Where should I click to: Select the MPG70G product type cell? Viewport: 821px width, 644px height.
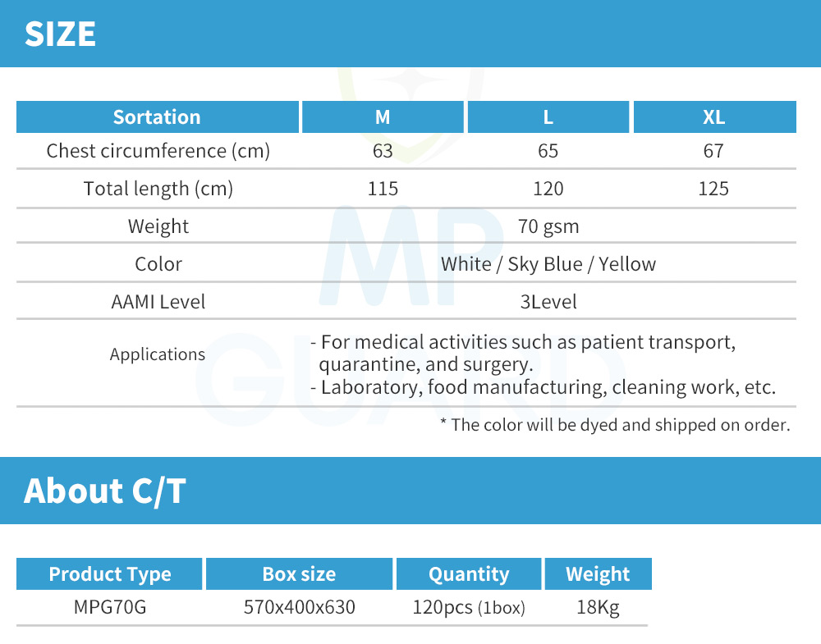[110, 608]
